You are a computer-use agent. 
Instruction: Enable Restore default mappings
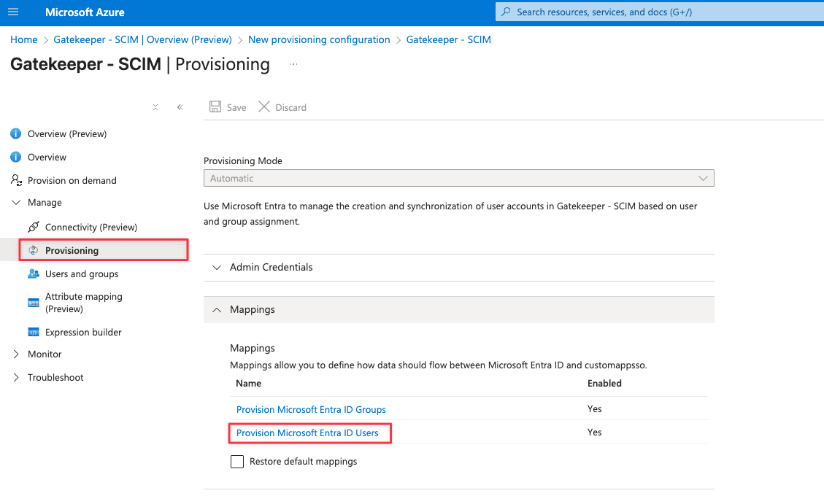click(x=236, y=461)
